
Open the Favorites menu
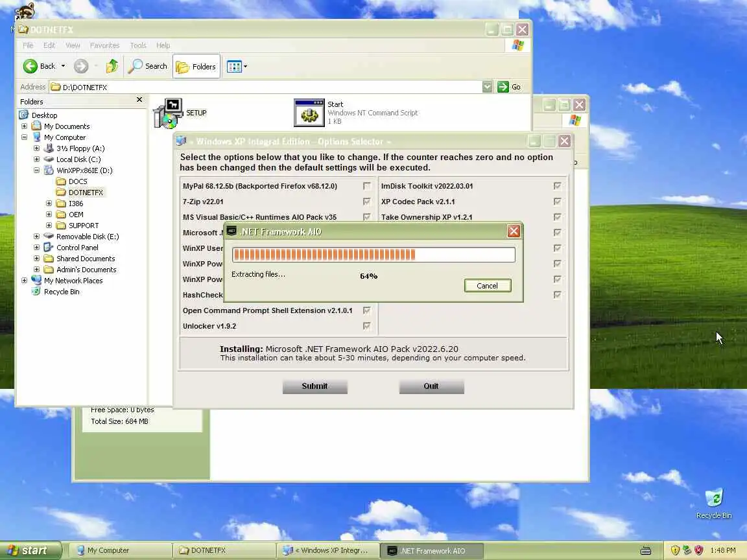click(x=105, y=45)
